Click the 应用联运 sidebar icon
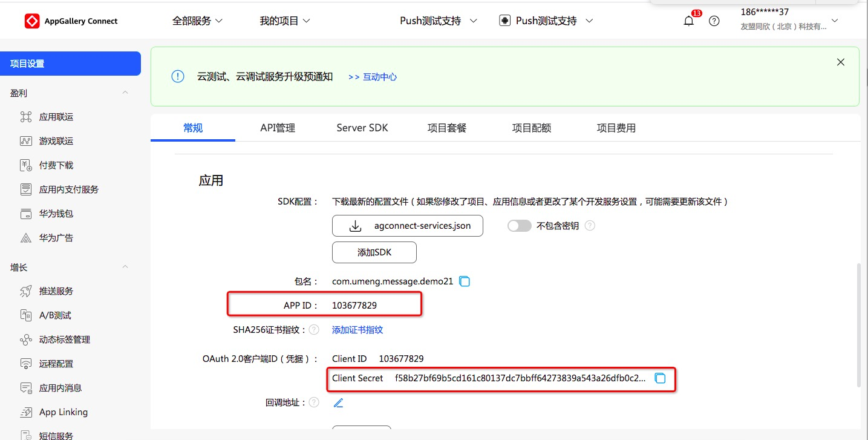 [26, 117]
